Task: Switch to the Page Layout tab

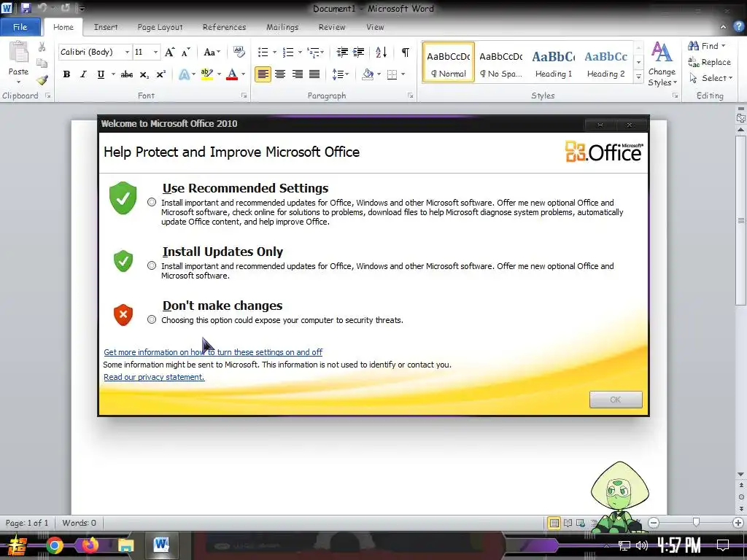Action: click(x=160, y=27)
